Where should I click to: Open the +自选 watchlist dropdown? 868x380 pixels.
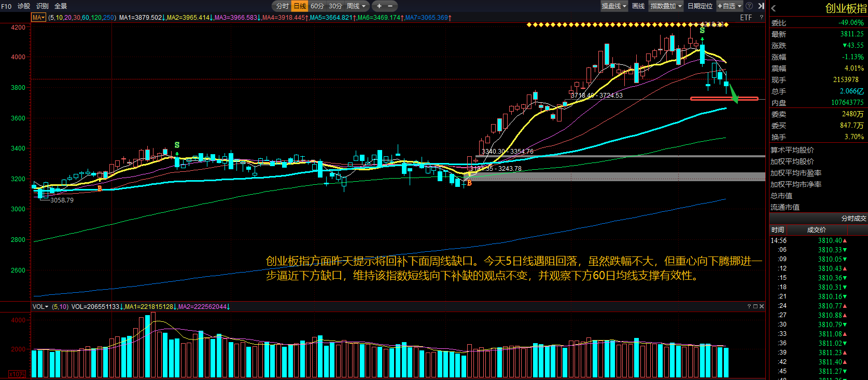[730, 6]
